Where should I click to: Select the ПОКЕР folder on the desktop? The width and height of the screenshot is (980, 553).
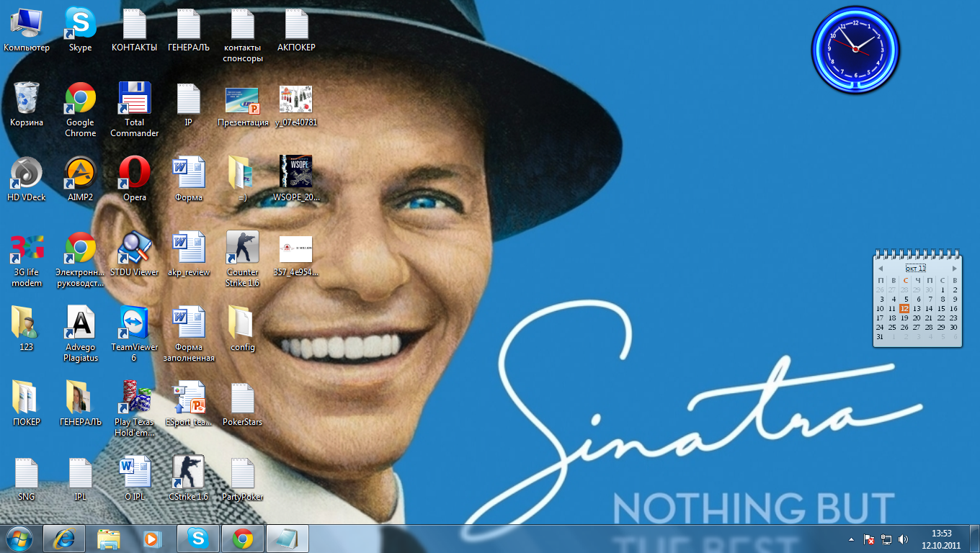coord(27,397)
